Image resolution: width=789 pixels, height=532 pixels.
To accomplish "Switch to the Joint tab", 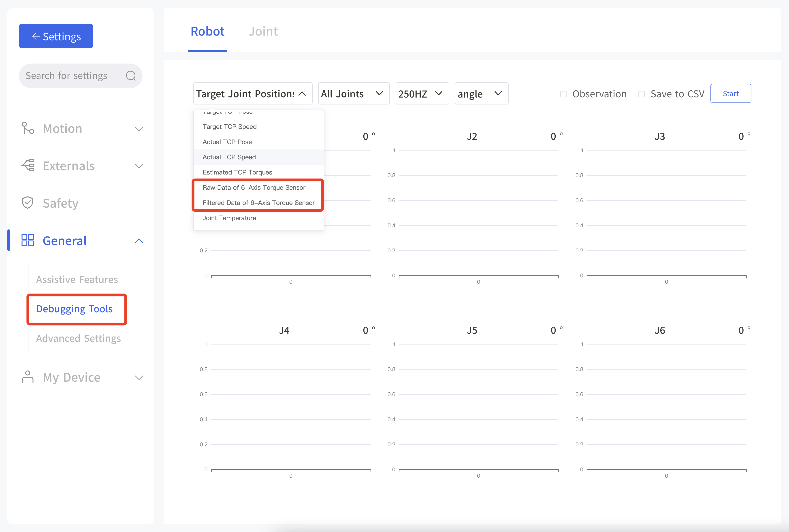I will (x=263, y=31).
